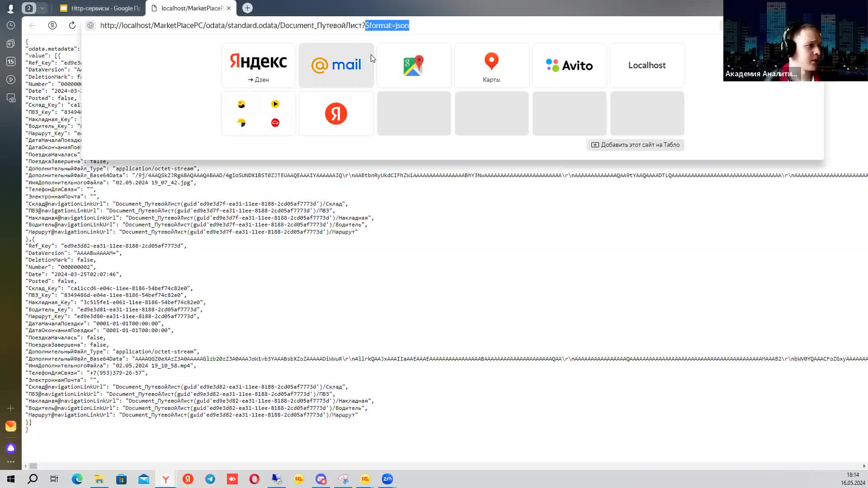Open the Яндекс Дзен tile

coord(259,66)
